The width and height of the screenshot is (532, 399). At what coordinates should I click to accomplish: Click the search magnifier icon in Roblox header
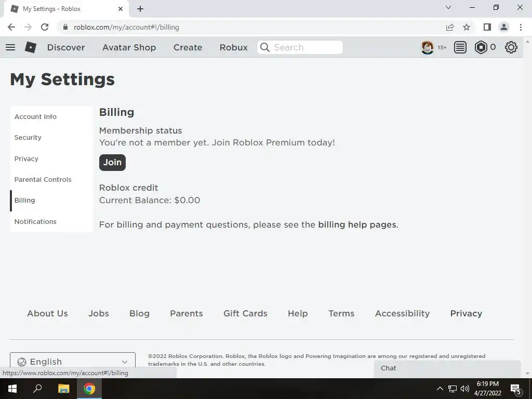[x=265, y=47]
